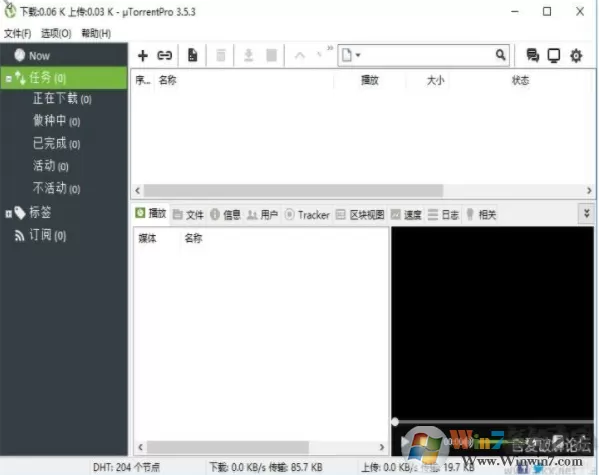Open Preferences via the gear icon
Screen dimensions: 599x475
click(x=576, y=56)
